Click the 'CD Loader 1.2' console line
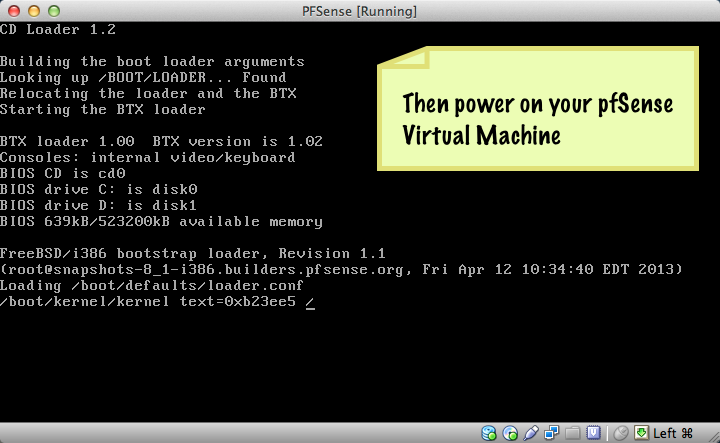Screen dimensions: 720x443 [x=58, y=29]
